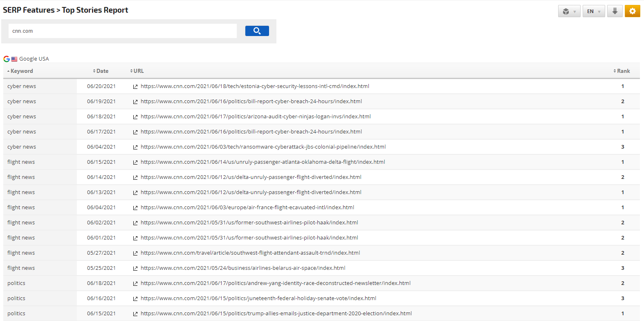This screenshot has width=644, height=321.
Task: Open external link icon for airlines-belarus row
Action: (x=135, y=269)
